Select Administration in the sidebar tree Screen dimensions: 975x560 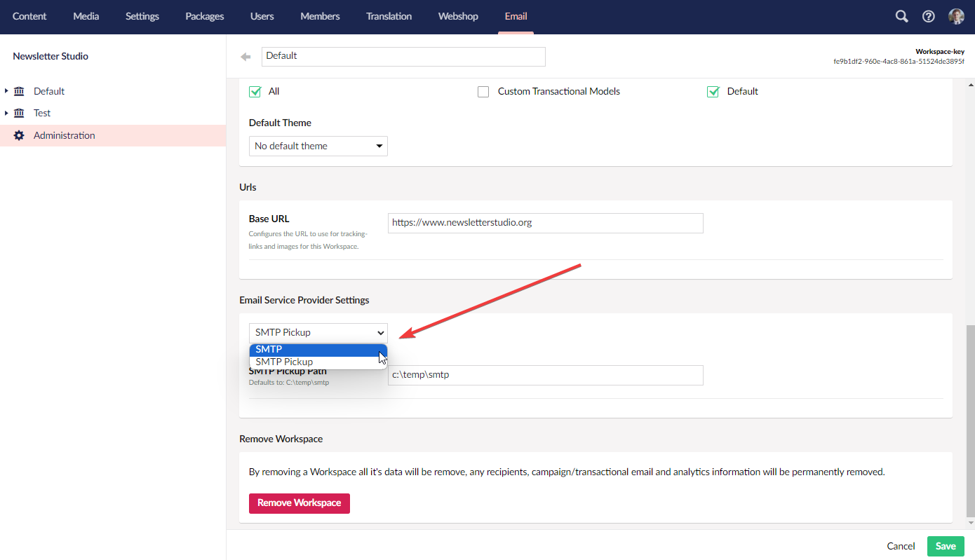click(113, 135)
